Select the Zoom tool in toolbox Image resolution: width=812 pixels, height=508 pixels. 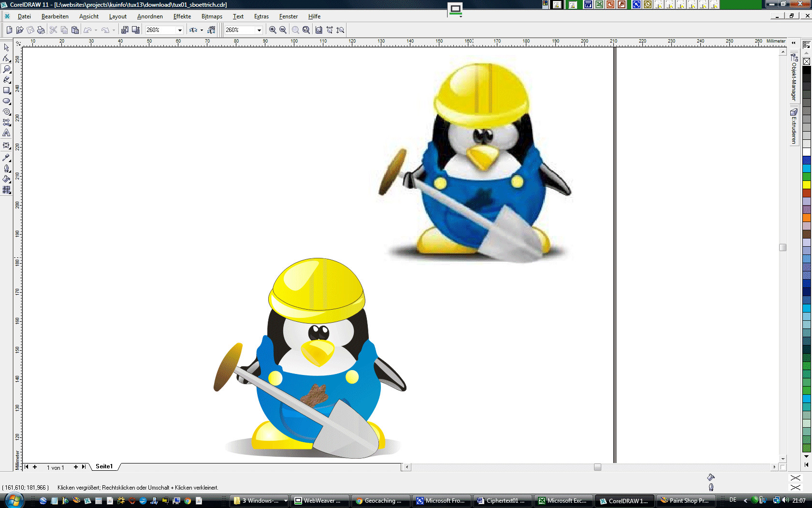click(6, 69)
